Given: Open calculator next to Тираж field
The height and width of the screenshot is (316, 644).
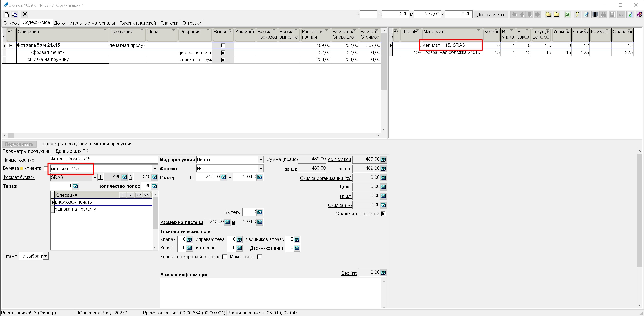Looking at the screenshot, I should point(75,186).
